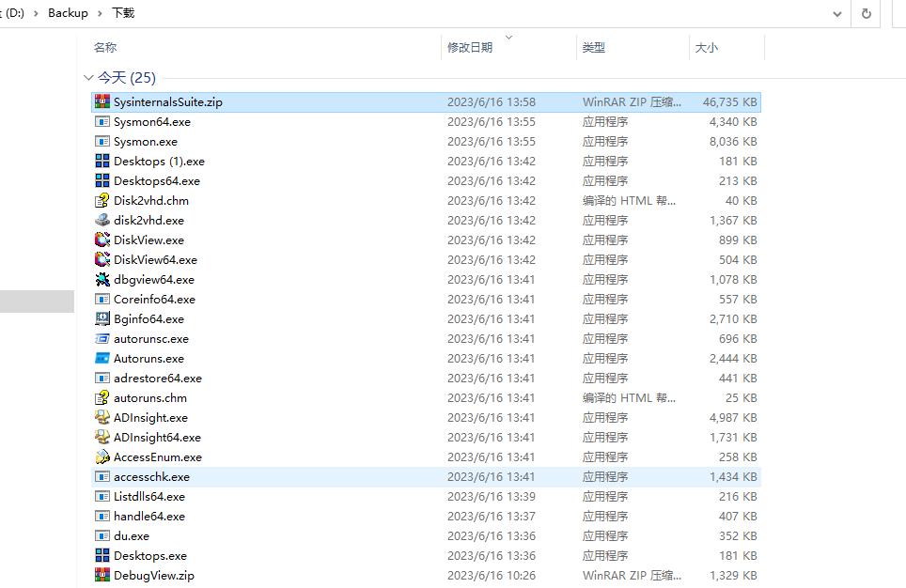Viewport: 906px width, 588px height.
Task: Select the Disk2vhd.chm help file icon
Action: click(x=101, y=200)
